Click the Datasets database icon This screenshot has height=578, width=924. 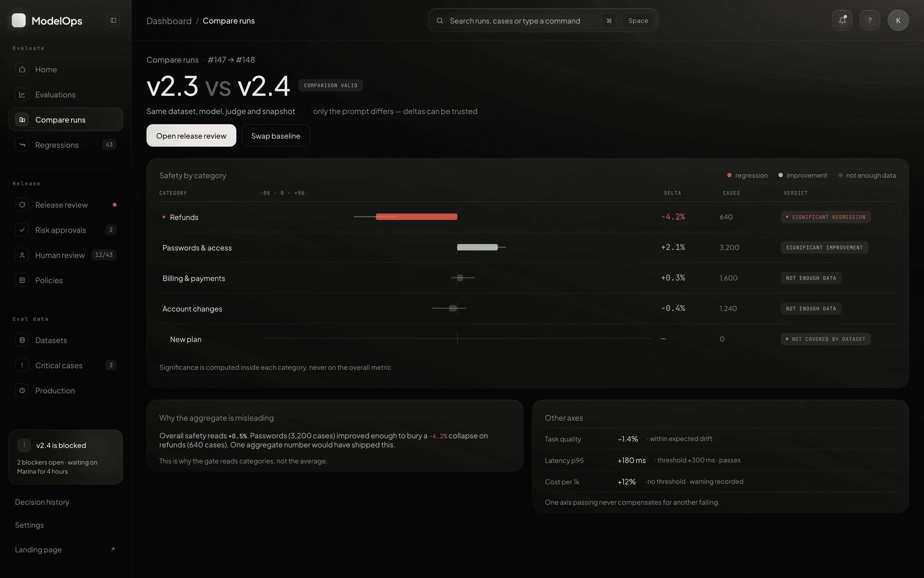point(22,340)
